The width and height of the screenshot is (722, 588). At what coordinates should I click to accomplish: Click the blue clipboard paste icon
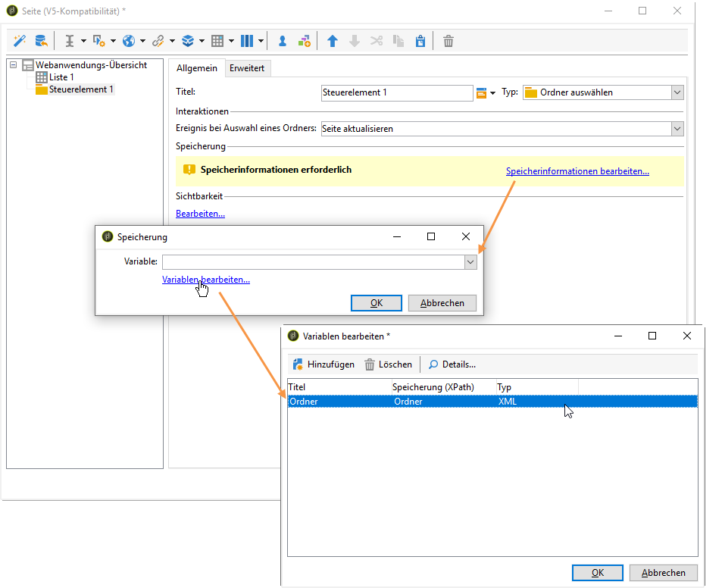420,41
